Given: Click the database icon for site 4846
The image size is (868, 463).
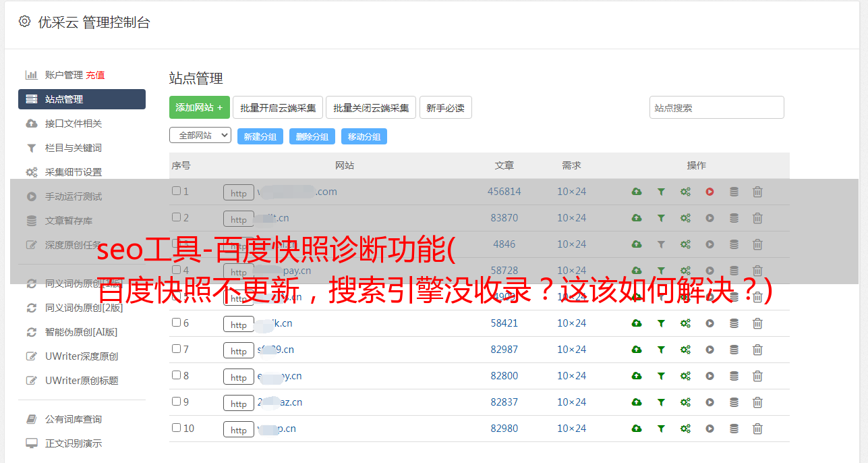Looking at the screenshot, I should pos(734,244).
